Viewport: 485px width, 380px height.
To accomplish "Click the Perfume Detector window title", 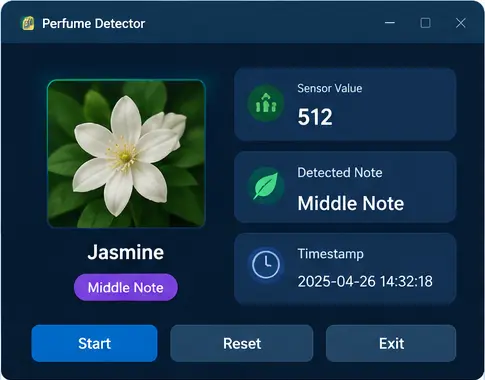I will pyautogui.click(x=94, y=24).
